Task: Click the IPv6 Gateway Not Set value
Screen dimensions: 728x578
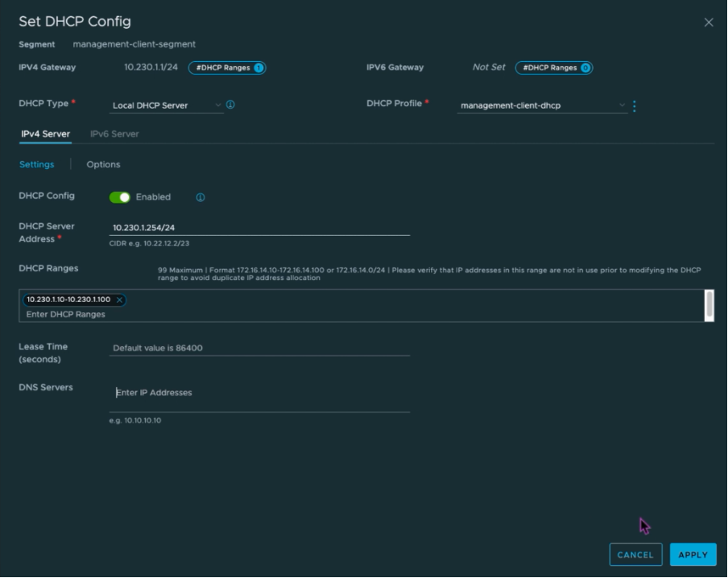Action: tap(489, 68)
